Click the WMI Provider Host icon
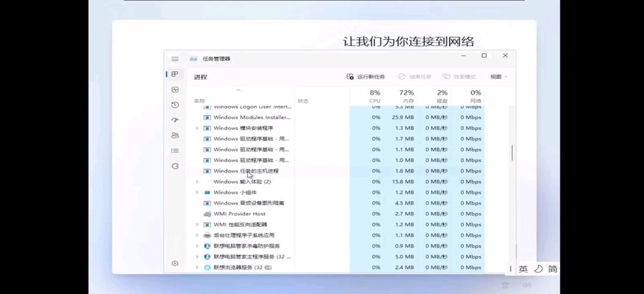 (207, 214)
